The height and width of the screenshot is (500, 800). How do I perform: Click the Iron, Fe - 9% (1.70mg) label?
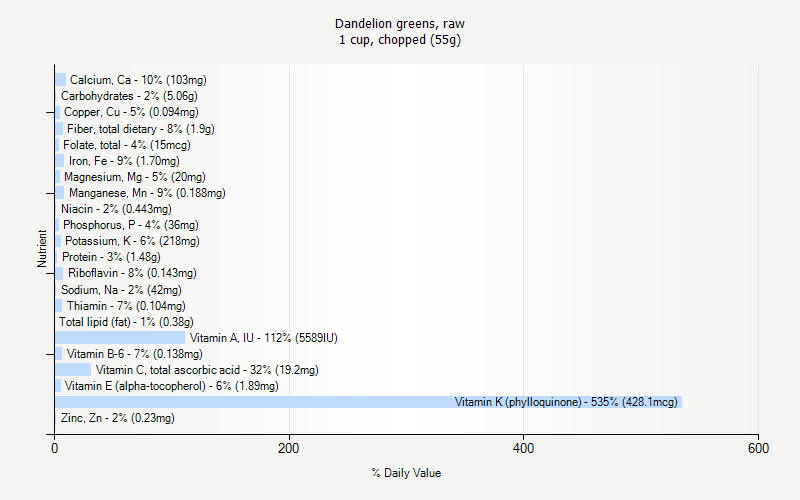tap(124, 161)
